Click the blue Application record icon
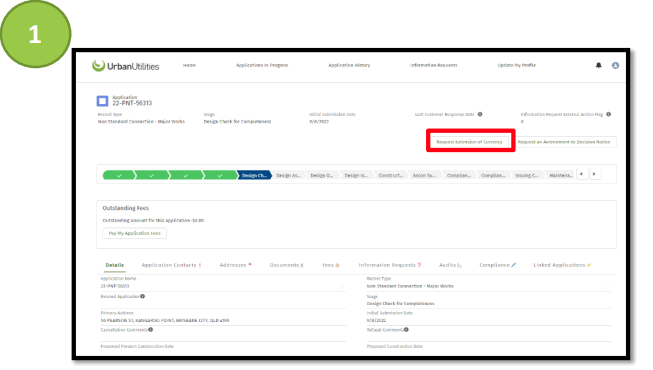 [102, 101]
